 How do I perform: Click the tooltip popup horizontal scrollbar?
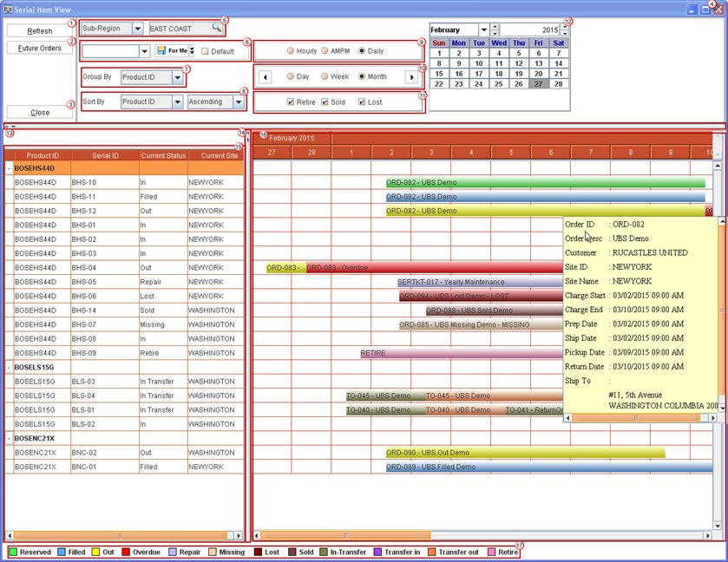pyautogui.click(x=640, y=418)
